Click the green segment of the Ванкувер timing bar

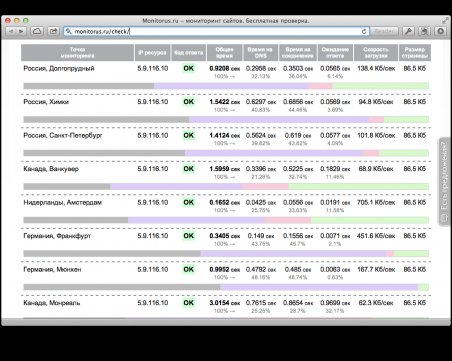[x=359, y=187]
